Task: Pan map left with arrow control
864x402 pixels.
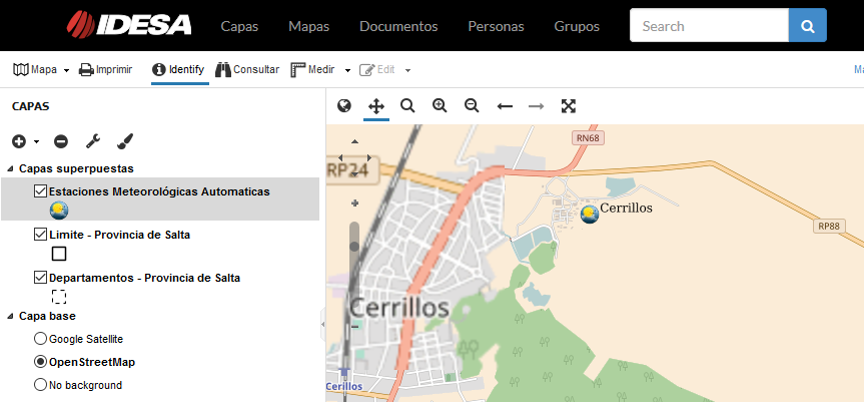Action: coord(340,158)
